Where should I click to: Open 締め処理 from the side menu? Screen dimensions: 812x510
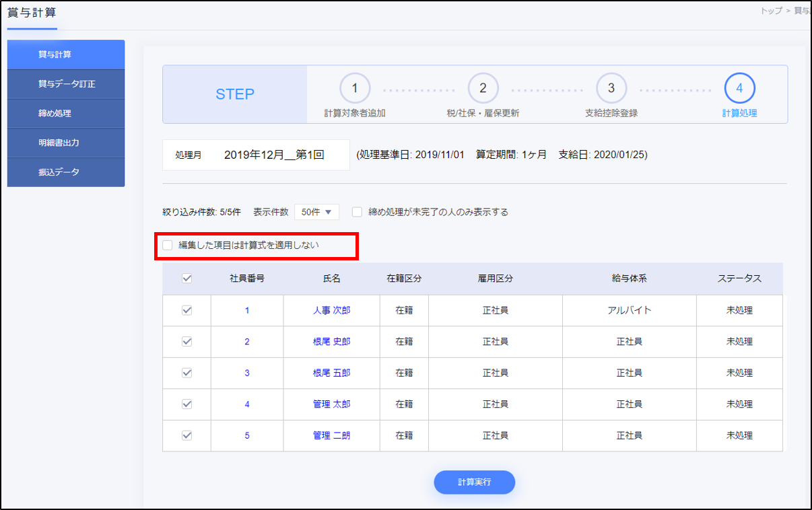[66, 114]
